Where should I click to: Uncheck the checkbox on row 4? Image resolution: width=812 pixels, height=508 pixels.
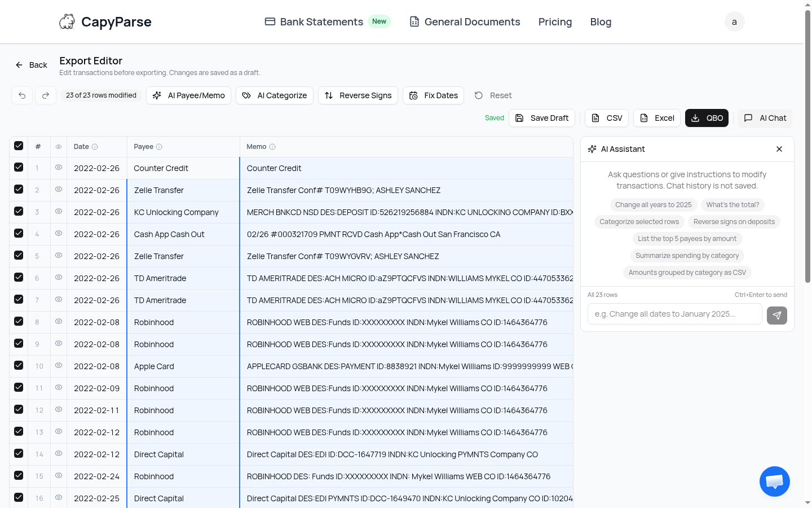click(18, 234)
